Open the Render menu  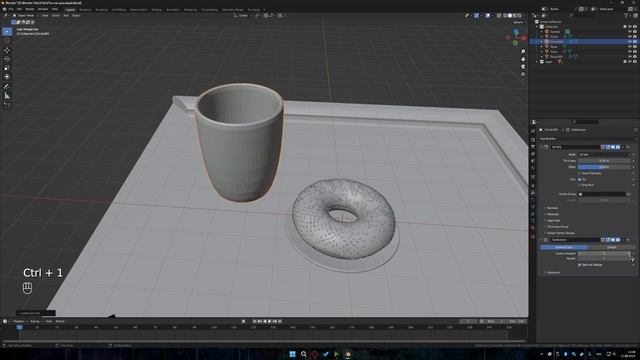[29, 9]
